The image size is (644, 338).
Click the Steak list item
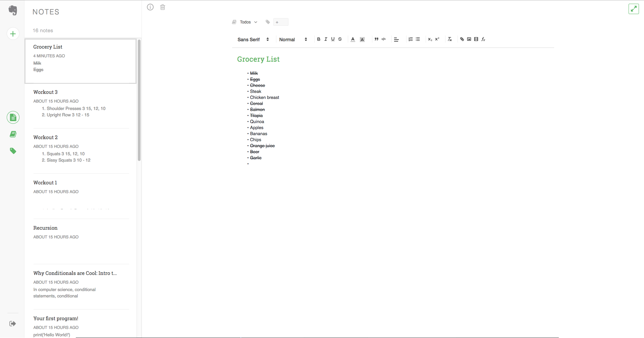click(256, 92)
